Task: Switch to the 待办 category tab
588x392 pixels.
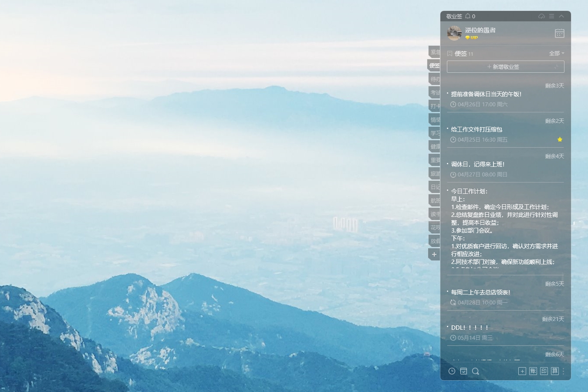Action: click(434, 79)
